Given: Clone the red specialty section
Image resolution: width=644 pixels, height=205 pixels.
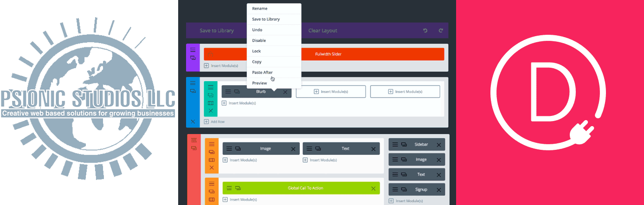Looking at the screenshot, I should [x=194, y=148].
